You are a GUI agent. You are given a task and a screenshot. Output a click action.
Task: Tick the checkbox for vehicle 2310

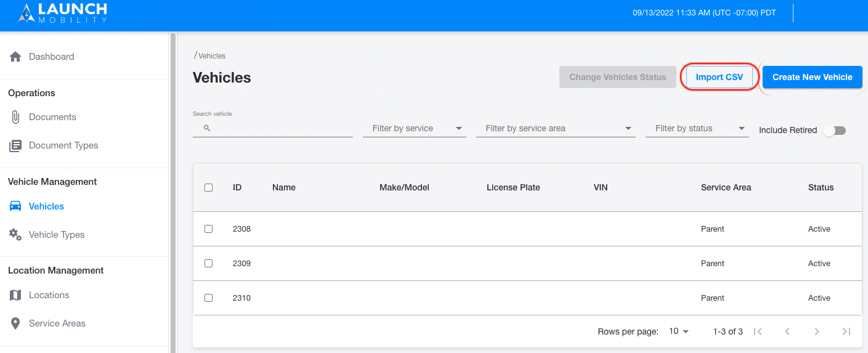point(208,298)
